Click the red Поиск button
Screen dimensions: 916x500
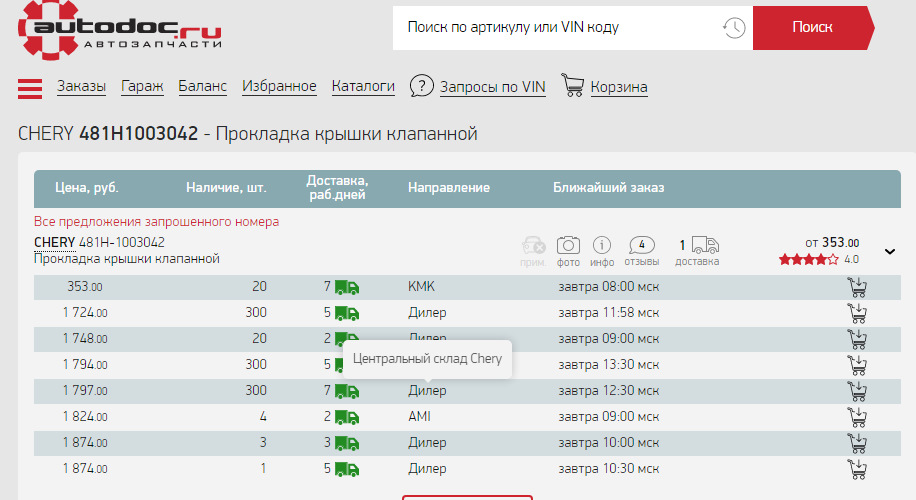pos(813,27)
